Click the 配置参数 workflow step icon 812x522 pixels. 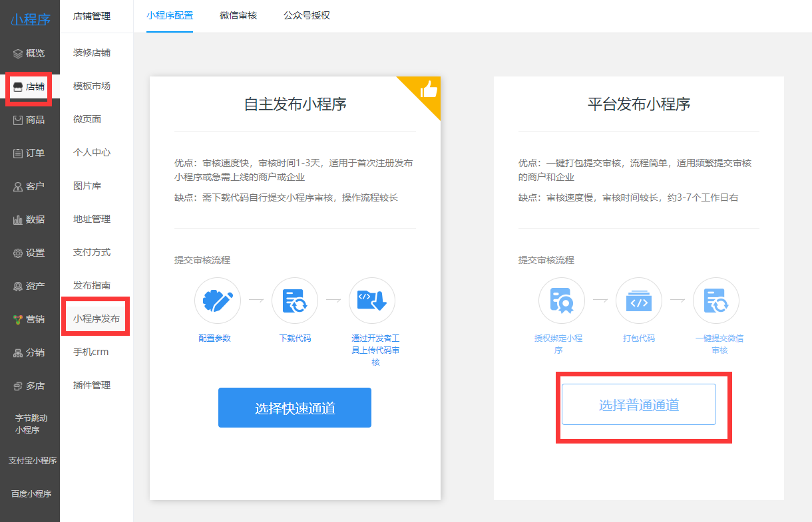217,301
